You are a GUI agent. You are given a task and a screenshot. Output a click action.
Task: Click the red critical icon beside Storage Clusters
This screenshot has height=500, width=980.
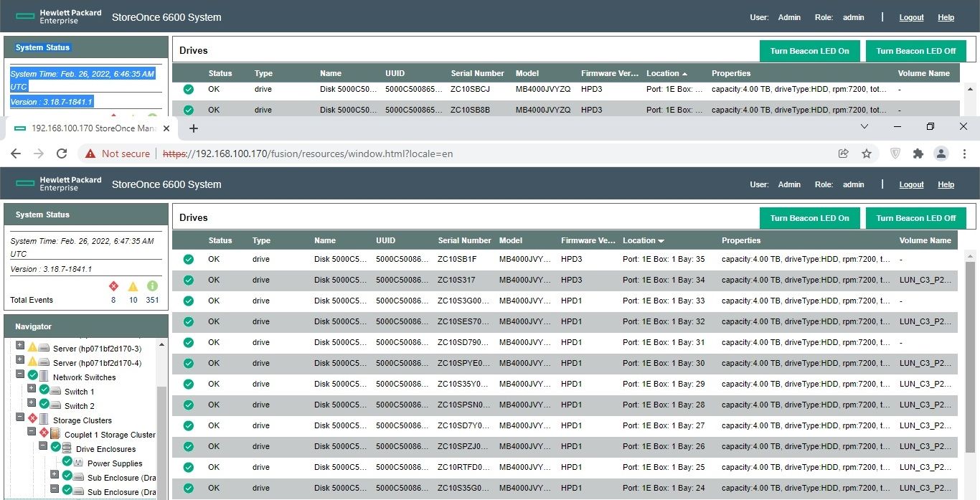point(32,418)
